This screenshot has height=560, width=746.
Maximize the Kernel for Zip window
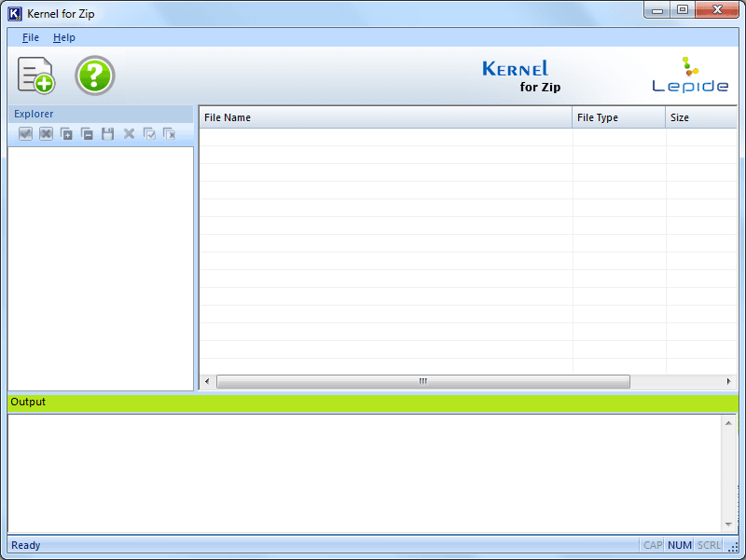point(683,10)
